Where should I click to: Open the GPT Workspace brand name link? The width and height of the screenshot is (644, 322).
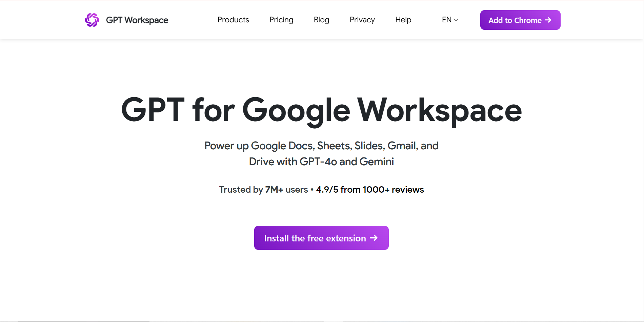pyautogui.click(x=137, y=20)
